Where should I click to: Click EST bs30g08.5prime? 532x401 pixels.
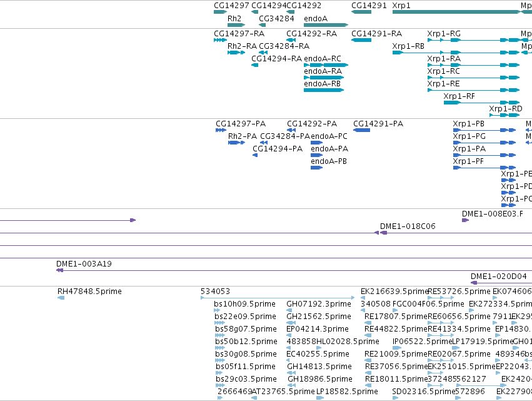pyautogui.click(x=220, y=360)
